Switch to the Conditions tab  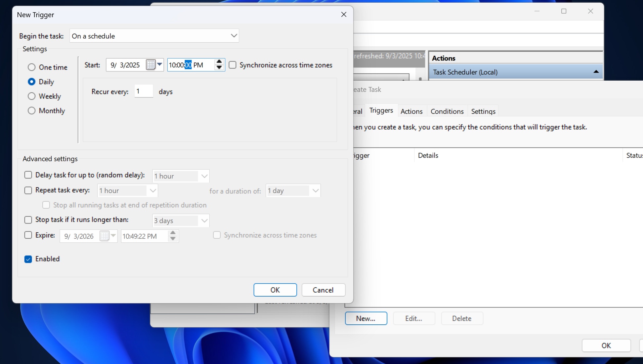447,111
